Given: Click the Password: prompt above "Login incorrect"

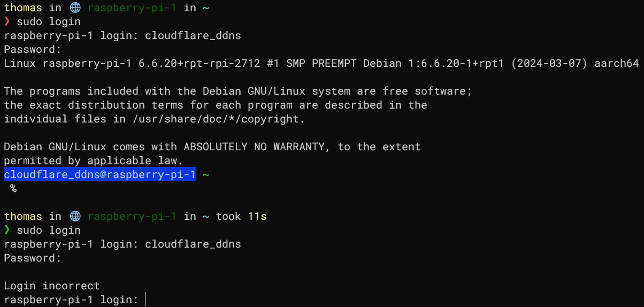Looking at the screenshot, I should pos(33,258).
